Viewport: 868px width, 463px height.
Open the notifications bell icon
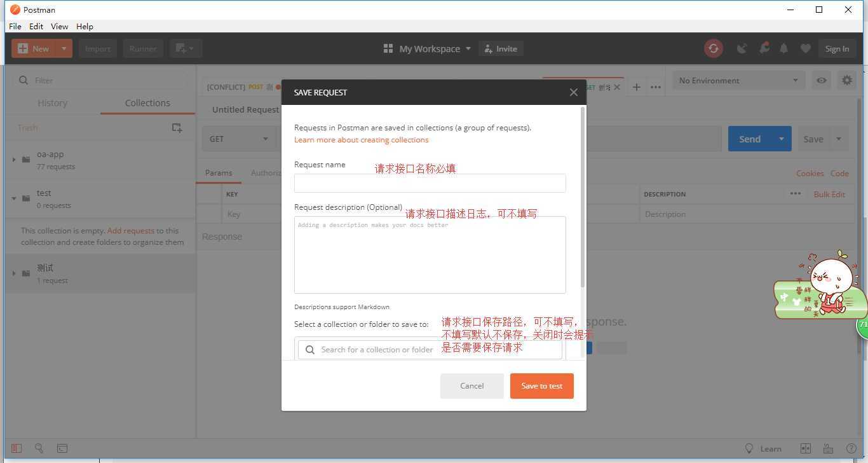(x=784, y=48)
